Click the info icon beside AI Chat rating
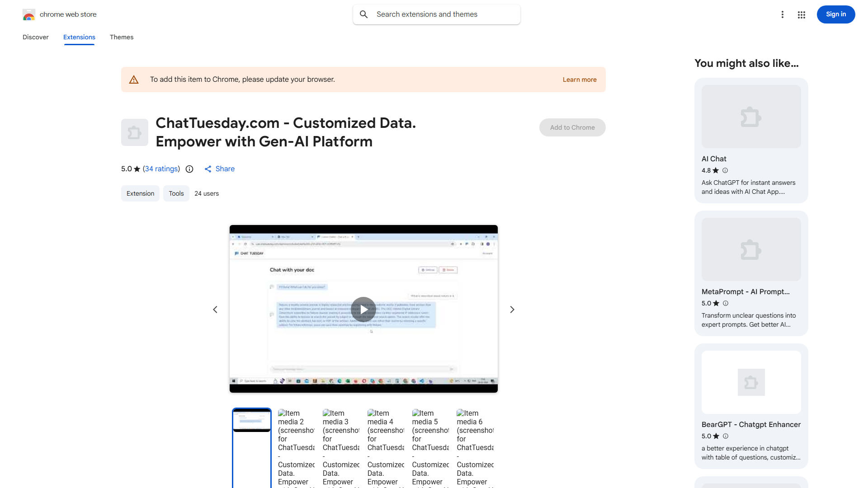868x488 pixels. tap(725, 170)
